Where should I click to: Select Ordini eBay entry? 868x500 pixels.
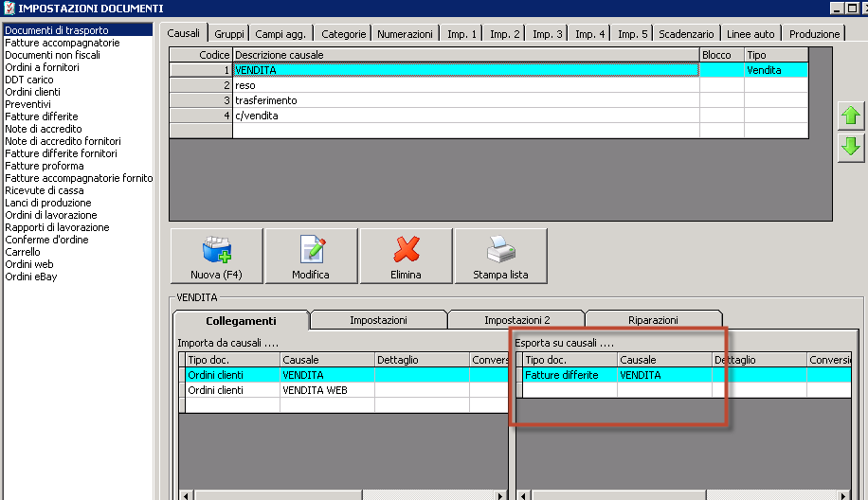pos(78,277)
